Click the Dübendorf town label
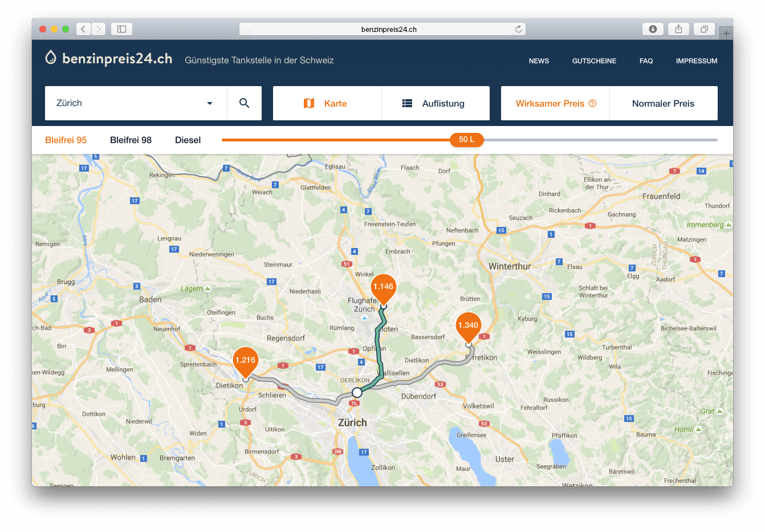Screen dimensions: 765x532 (x=418, y=396)
